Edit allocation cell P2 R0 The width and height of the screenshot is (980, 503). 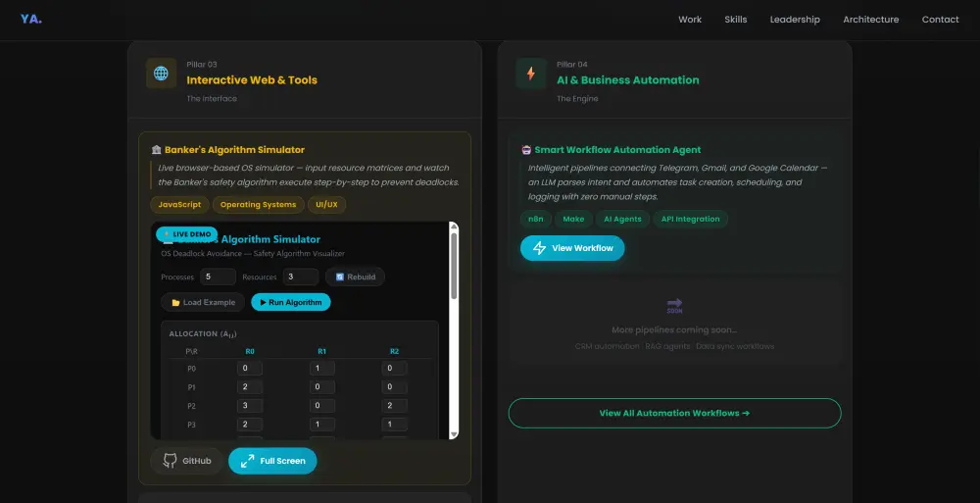coord(249,406)
